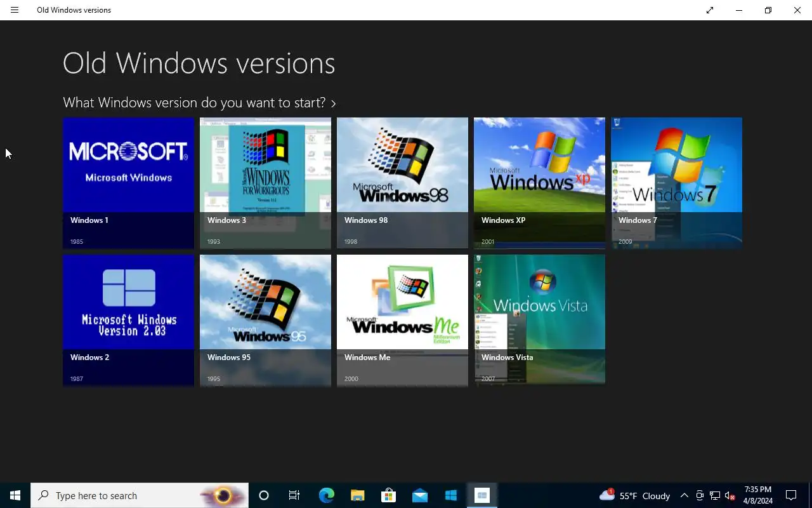Open the Windows 2 tile from 1987

pyautogui.click(x=128, y=320)
